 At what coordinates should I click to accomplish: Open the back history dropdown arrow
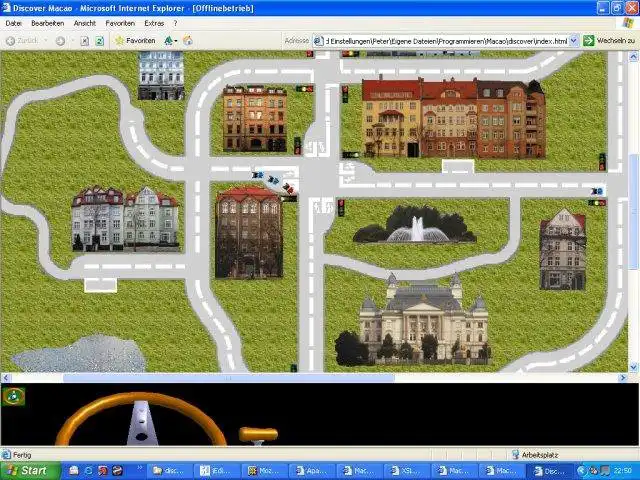[x=46, y=41]
